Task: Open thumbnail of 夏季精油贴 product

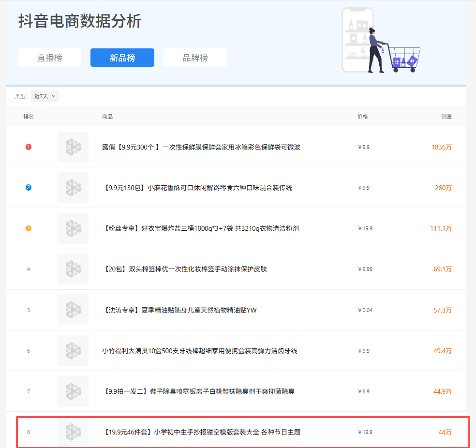Action: (73, 310)
